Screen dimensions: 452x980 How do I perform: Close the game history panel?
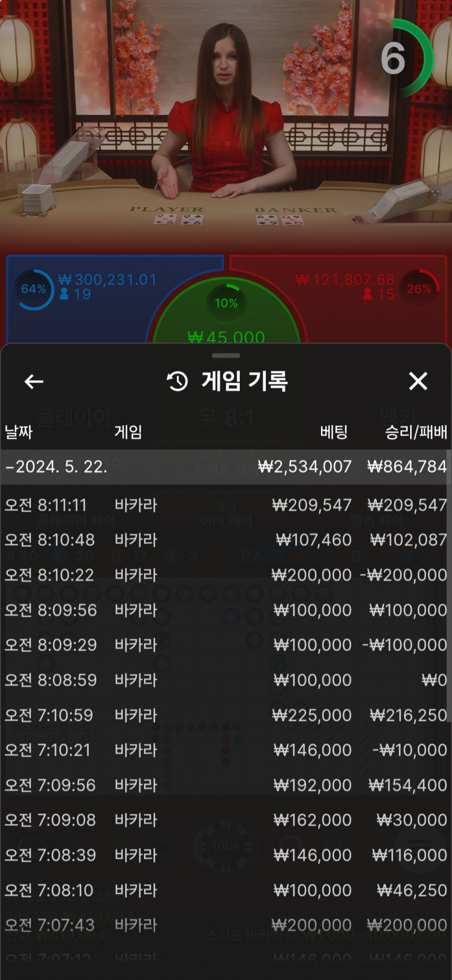pos(418,381)
